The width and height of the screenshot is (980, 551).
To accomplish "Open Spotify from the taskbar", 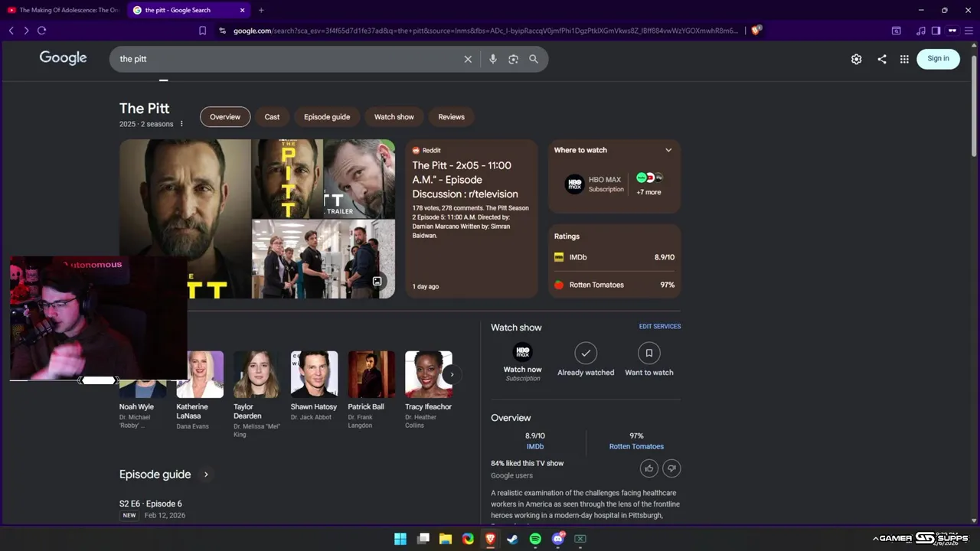I will coord(535,539).
